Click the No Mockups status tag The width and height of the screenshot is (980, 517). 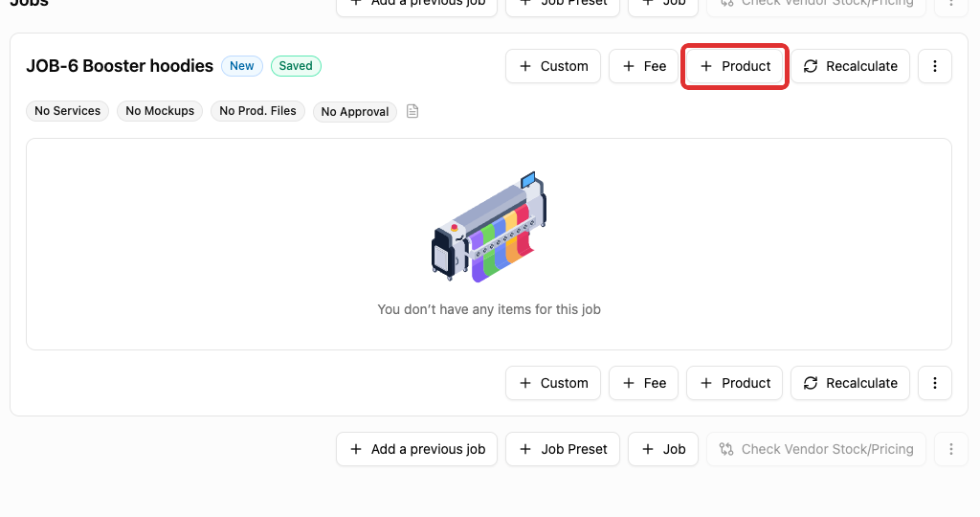pos(160,111)
